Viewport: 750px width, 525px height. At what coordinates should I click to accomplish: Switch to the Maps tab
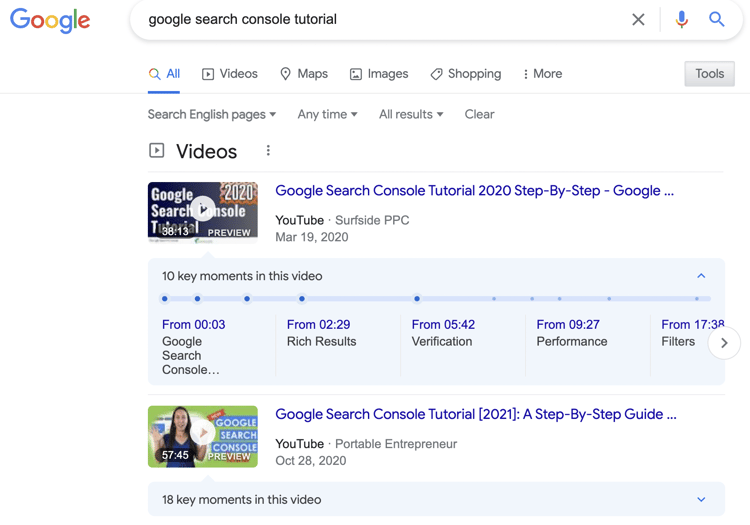(304, 74)
